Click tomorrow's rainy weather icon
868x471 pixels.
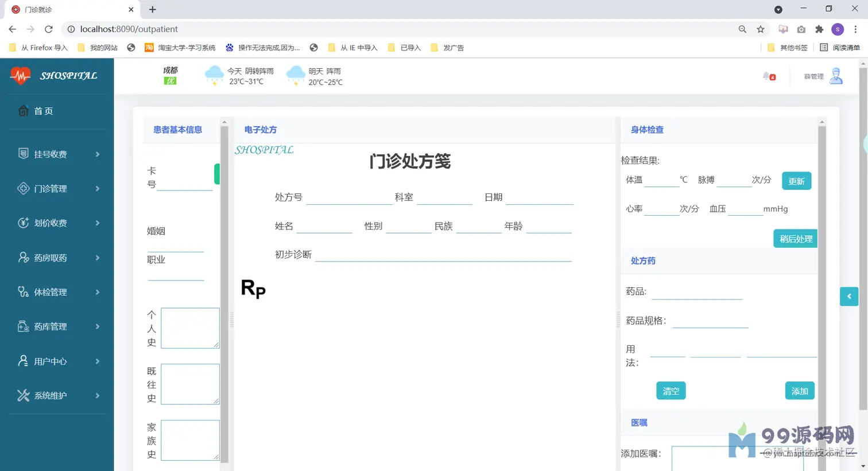click(x=296, y=75)
